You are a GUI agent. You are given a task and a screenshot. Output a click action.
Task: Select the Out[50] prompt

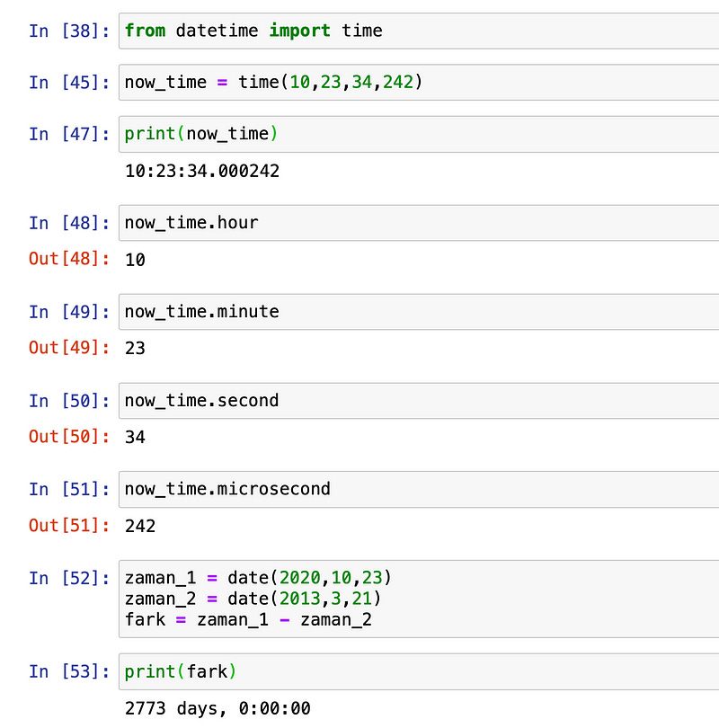pyautogui.click(x=69, y=437)
